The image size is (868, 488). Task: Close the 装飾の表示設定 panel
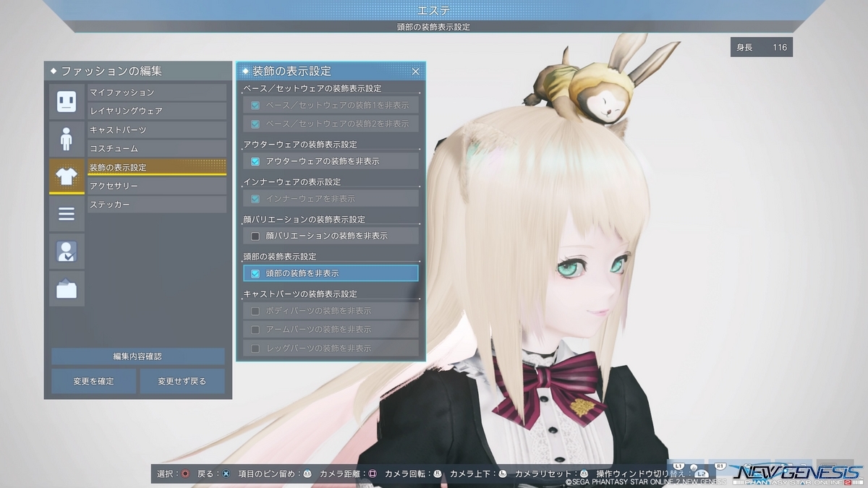coord(415,72)
